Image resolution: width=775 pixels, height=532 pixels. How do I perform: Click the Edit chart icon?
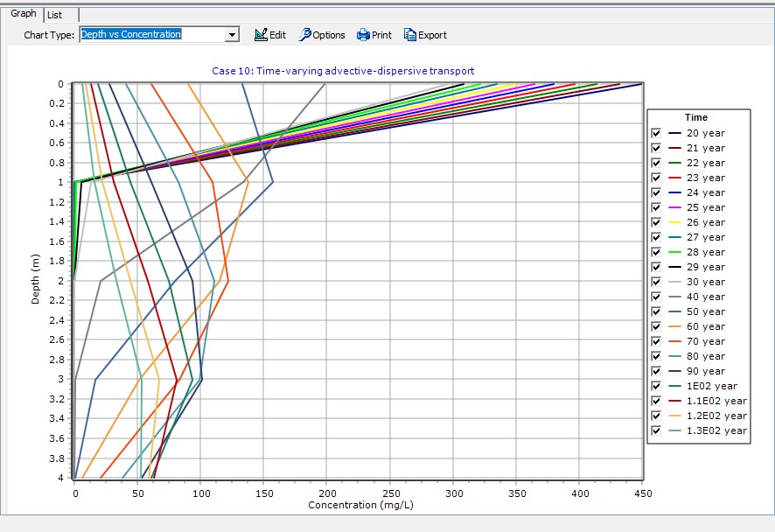point(261,35)
